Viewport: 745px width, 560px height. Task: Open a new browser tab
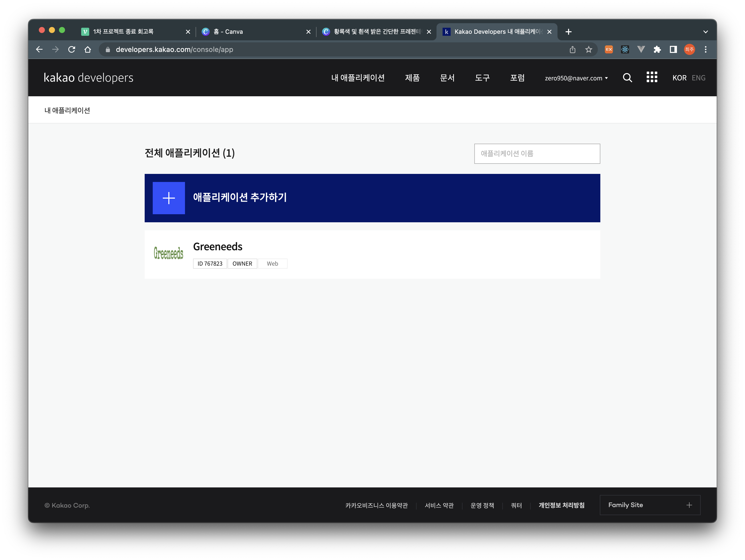click(x=569, y=32)
